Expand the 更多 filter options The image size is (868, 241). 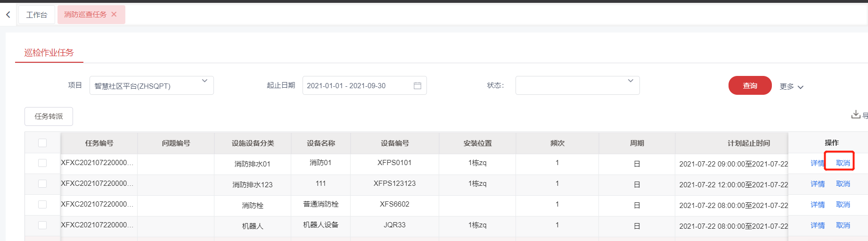791,86
